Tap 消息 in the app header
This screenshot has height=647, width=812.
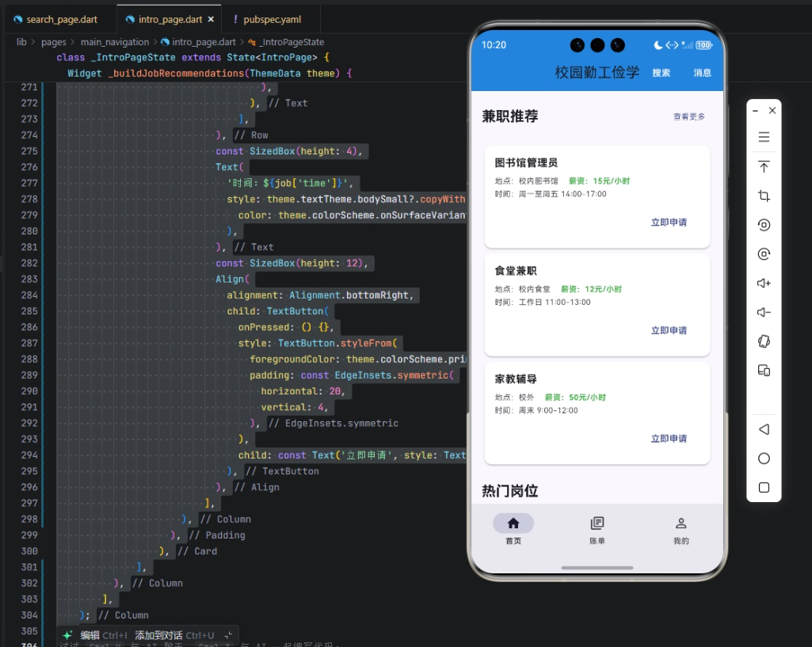[x=702, y=73]
